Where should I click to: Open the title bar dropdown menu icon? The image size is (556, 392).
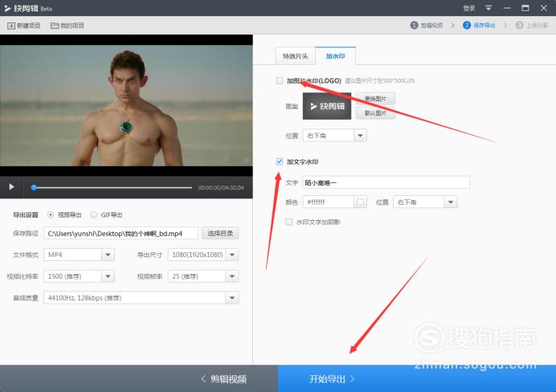tap(489, 8)
